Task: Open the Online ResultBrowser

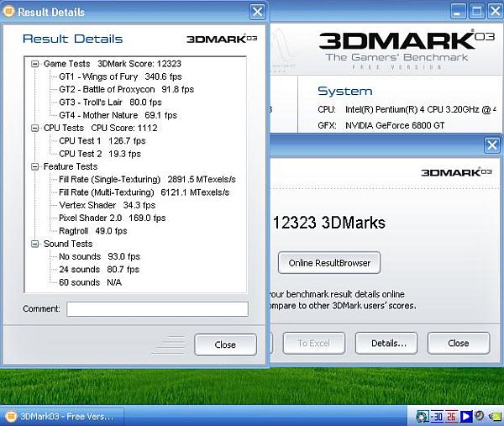Action: coord(329,263)
